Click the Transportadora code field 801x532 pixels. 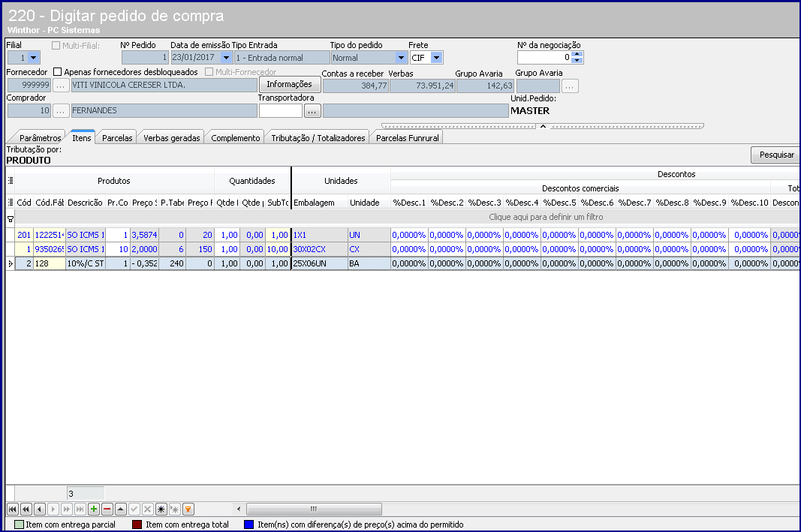tap(281, 111)
